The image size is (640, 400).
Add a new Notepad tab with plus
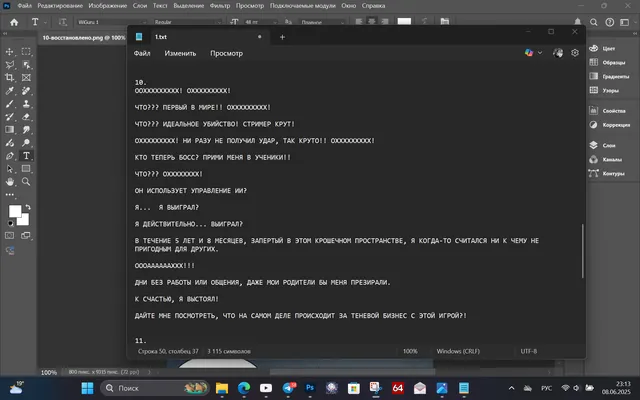click(x=282, y=37)
